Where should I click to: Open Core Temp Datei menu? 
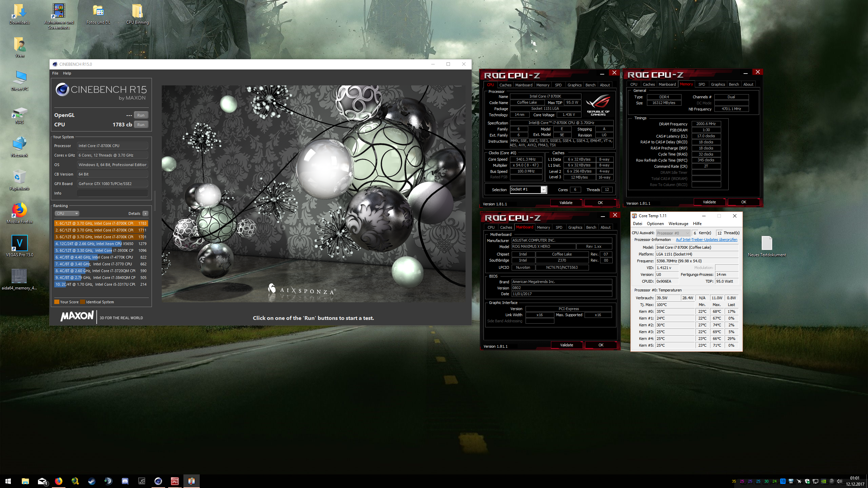tap(637, 224)
